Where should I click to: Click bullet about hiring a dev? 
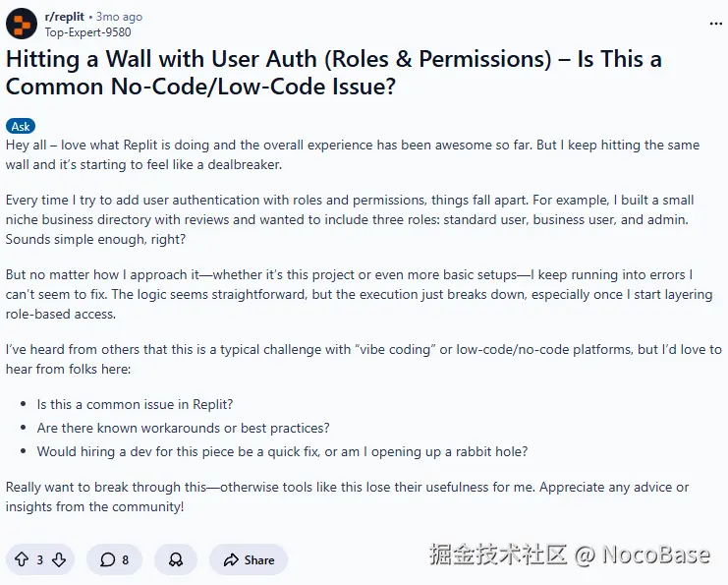click(282, 451)
